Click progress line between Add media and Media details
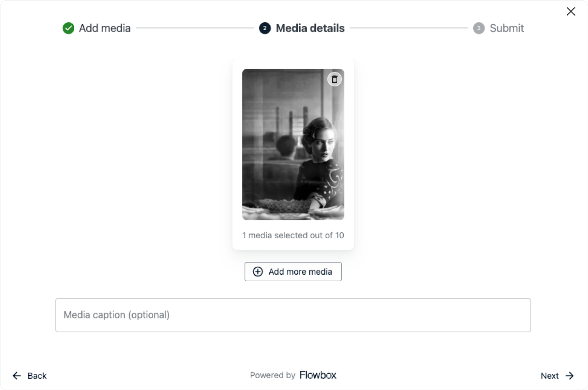 [195, 28]
